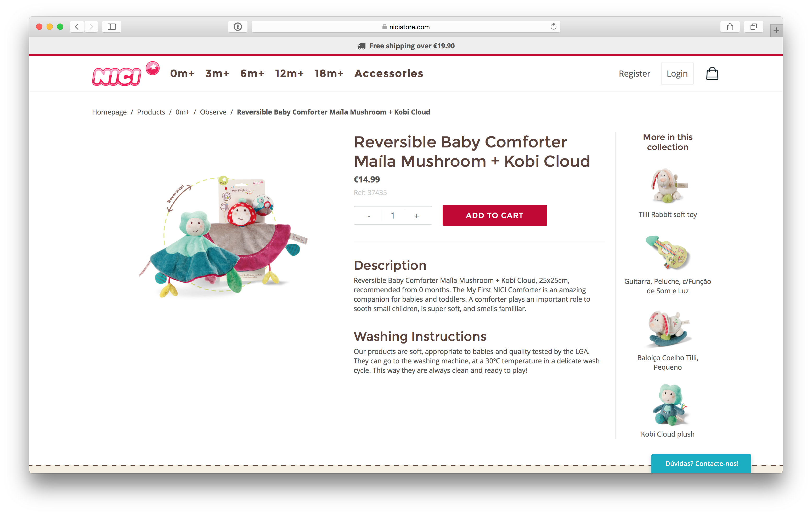The image size is (812, 515).
Task: Click the reload/refresh icon in browser
Action: tap(553, 27)
